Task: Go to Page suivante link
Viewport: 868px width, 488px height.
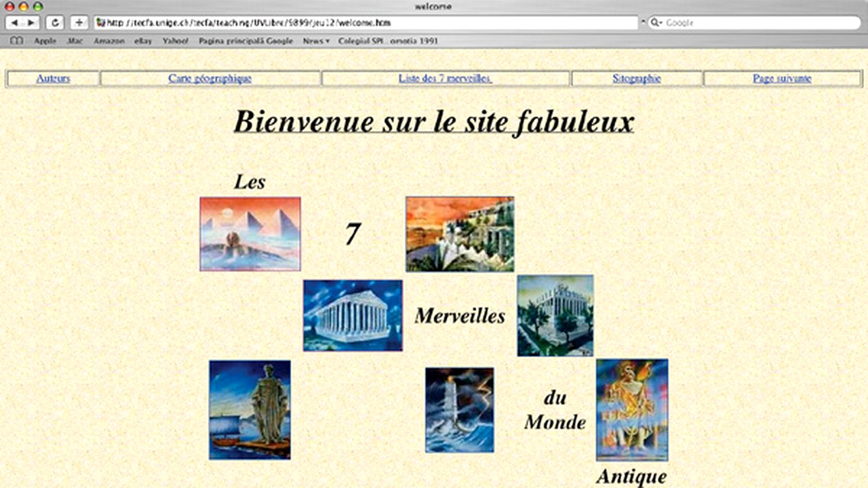Action: [x=782, y=79]
